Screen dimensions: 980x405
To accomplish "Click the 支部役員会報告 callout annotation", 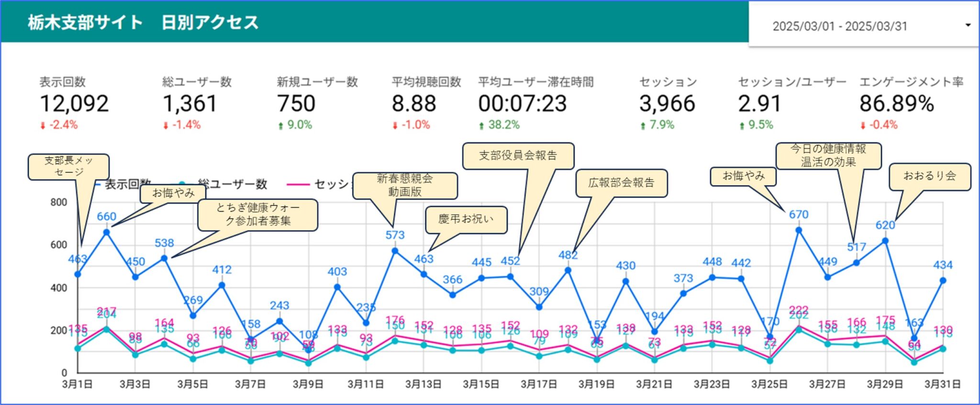I will [x=518, y=155].
